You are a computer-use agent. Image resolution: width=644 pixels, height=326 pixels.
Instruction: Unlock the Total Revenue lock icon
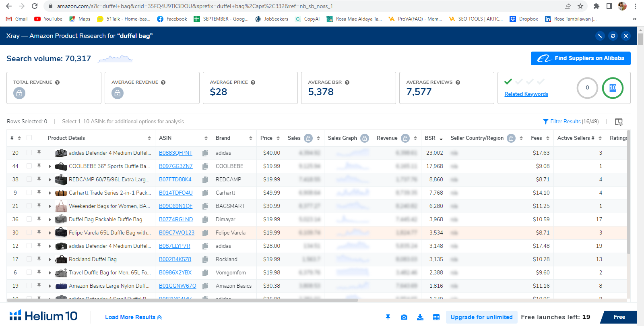[x=19, y=93]
